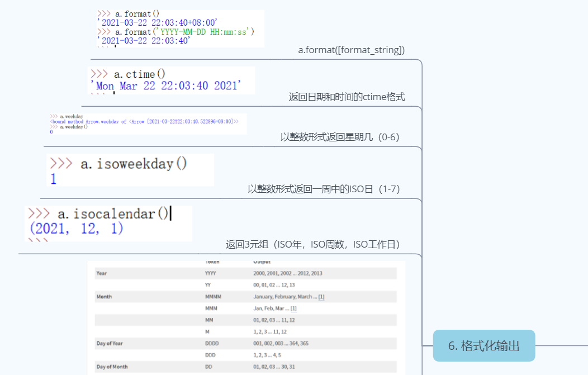Select the "返回3元组 (ISO年, ISO周数, ISO工作日)" node

313,244
